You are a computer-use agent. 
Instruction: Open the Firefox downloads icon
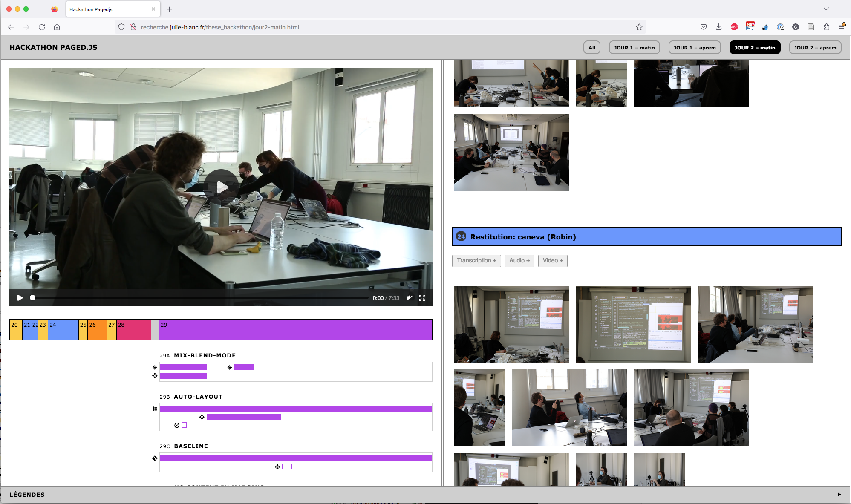(718, 27)
